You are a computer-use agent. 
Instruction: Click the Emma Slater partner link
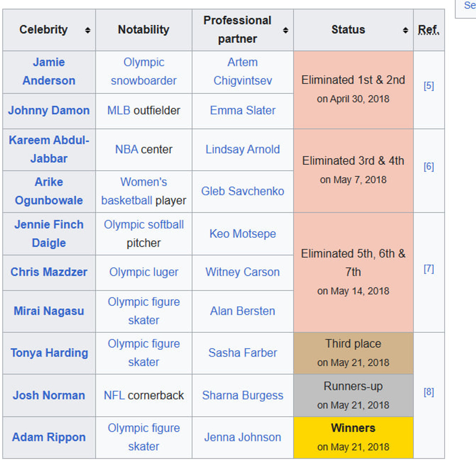click(x=242, y=110)
